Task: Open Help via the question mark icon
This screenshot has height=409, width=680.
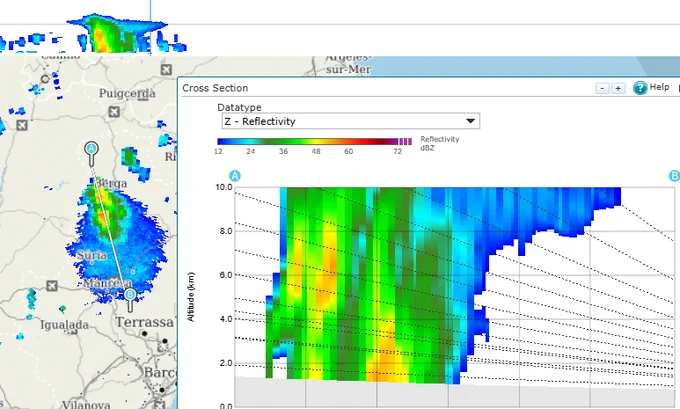Action: [x=640, y=88]
